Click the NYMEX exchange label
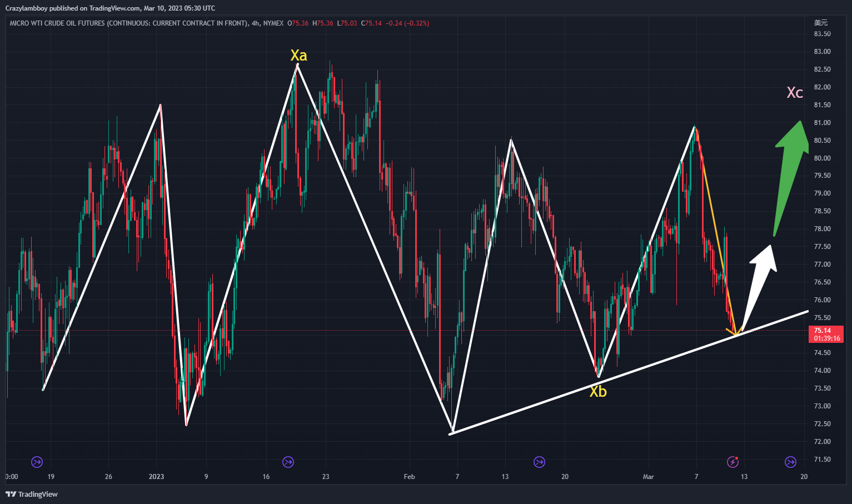Image resolution: width=852 pixels, height=504 pixels. (273, 23)
